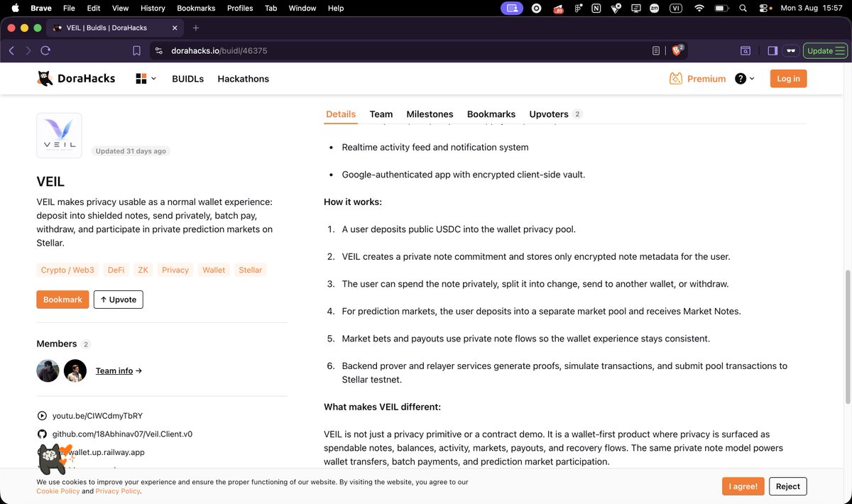Viewport: 852px width, 504px height.
Task: Click the Log in button
Action: coord(788,79)
